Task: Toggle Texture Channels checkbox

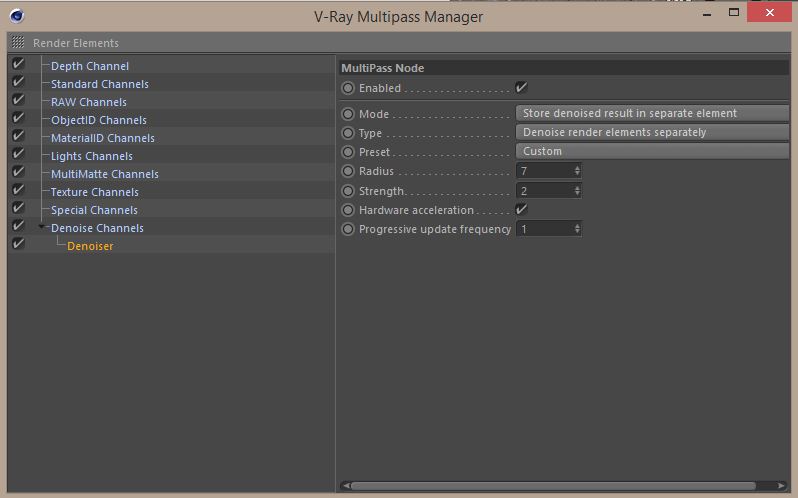Action: 18,190
